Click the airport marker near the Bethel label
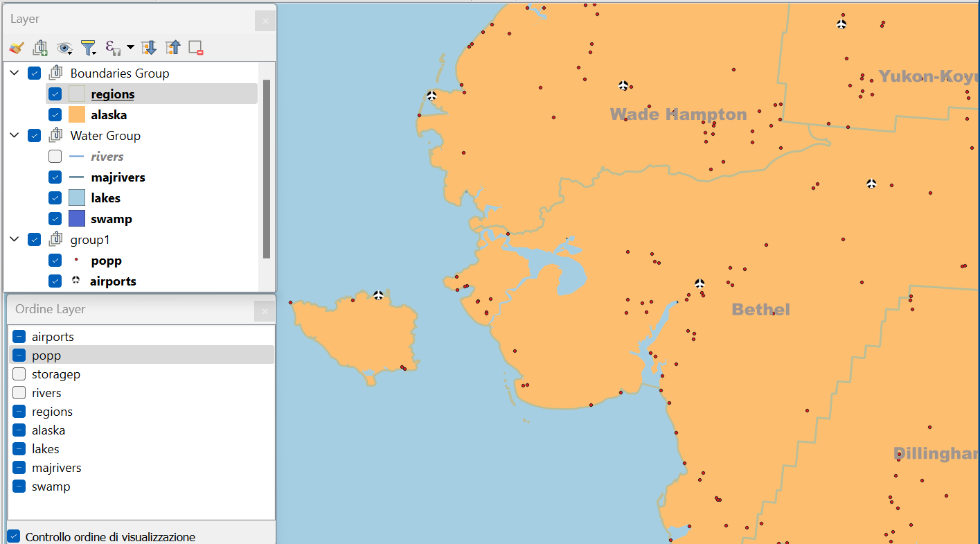The width and height of the screenshot is (980, 544). 700,283
